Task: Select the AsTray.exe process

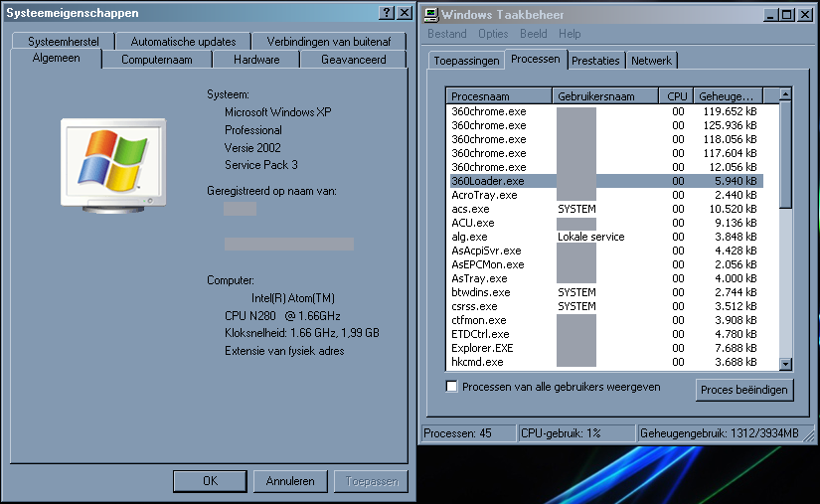Action: (605, 278)
